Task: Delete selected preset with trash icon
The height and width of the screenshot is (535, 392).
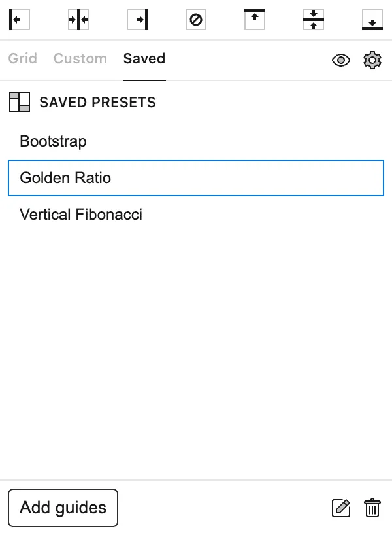Action: pyautogui.click(x=372, y=508)
